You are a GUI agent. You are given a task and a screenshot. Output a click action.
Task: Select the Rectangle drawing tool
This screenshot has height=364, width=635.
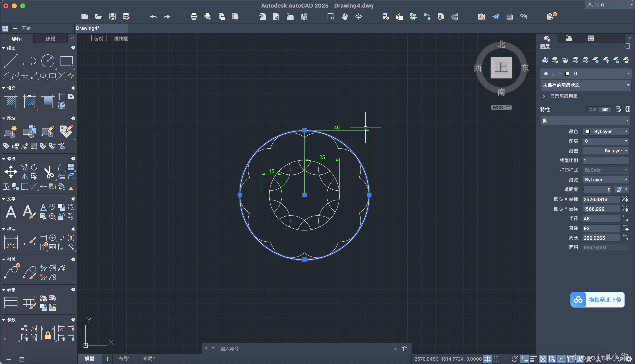[66, 61]
